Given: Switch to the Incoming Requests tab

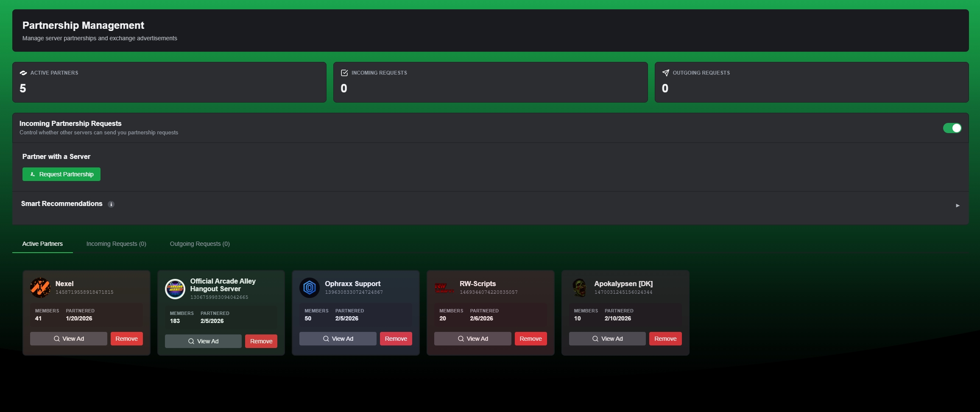Looking at the screenshot, I should [116, 244].
